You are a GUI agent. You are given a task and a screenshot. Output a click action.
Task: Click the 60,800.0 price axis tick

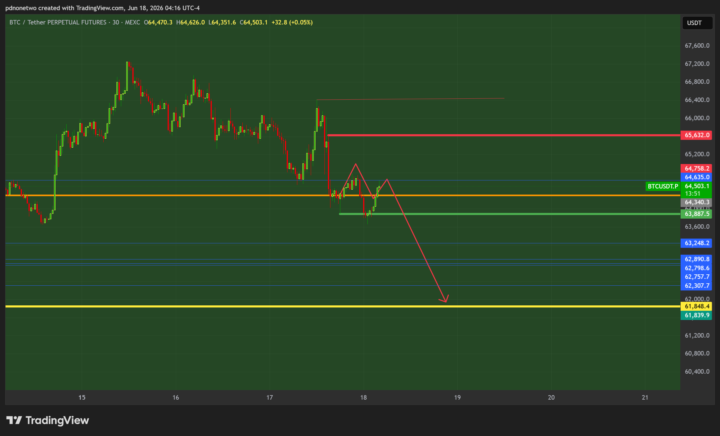coord(697,353)
